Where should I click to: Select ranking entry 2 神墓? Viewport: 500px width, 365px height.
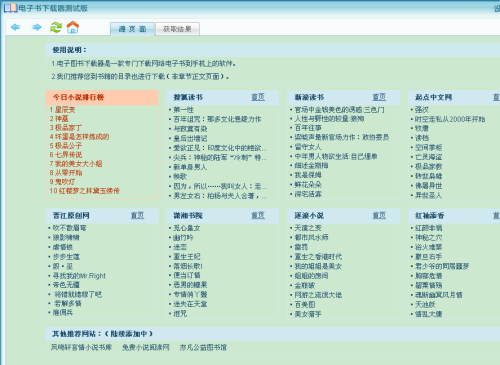tap(59, 119)
